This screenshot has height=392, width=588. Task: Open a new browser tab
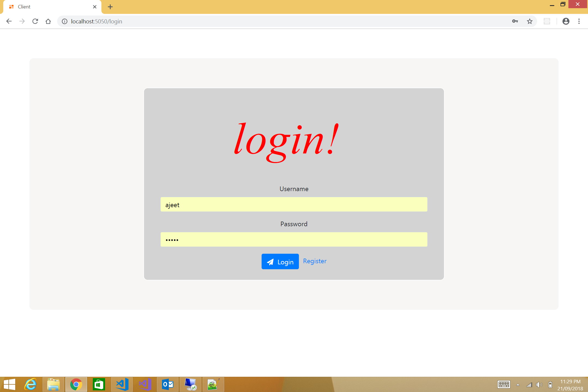point(110,7)
